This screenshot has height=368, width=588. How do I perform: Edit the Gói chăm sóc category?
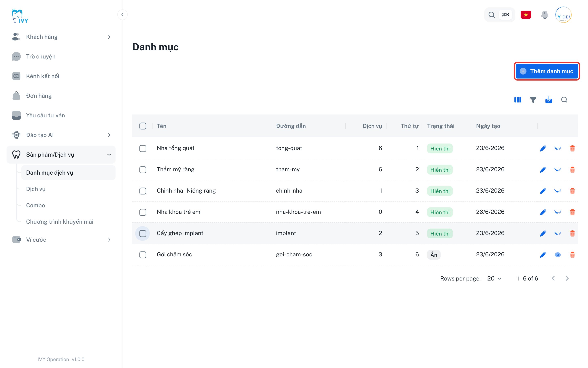tap(543, 255)
